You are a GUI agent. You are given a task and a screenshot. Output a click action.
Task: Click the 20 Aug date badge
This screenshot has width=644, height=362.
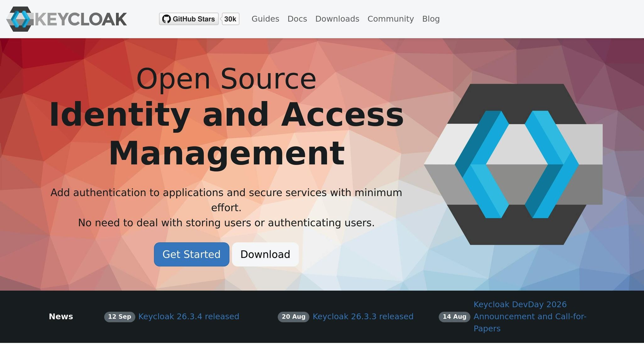click(293, 317)
